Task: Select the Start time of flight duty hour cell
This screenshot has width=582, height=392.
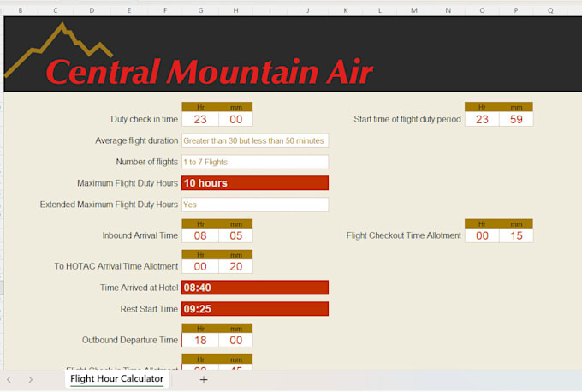Action: point(482,119)
